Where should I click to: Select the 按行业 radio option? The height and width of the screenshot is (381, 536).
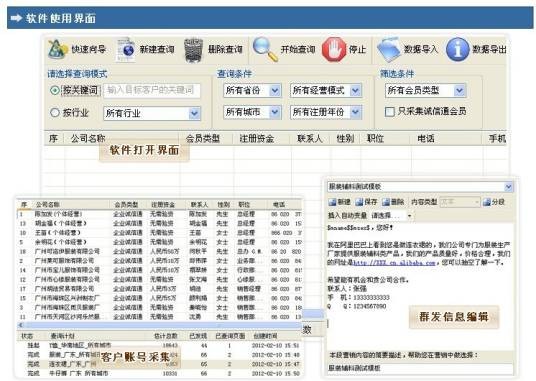coord(55,112)
